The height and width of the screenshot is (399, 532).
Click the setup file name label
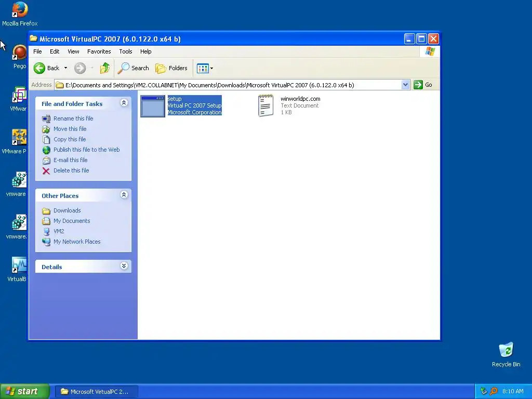point(175,99)
